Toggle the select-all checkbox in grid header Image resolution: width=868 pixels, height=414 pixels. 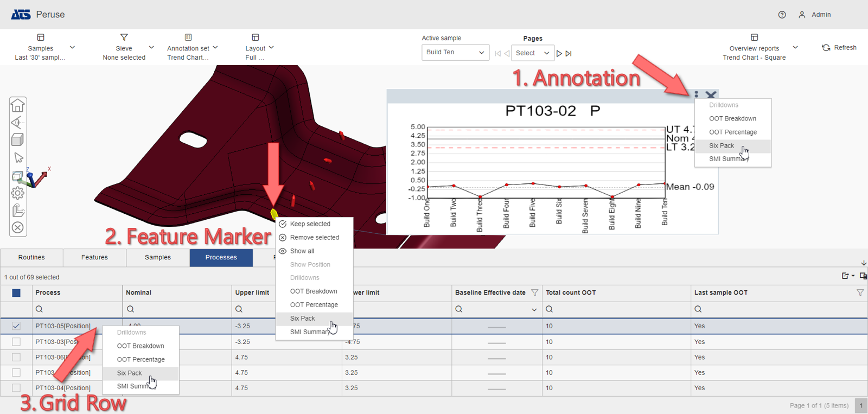pos(16,293)
